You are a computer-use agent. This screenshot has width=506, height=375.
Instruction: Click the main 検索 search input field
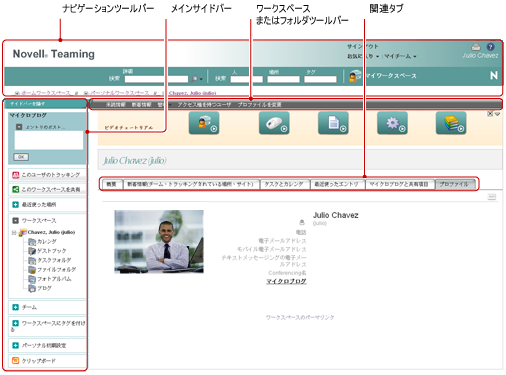[x=156, y=79]
